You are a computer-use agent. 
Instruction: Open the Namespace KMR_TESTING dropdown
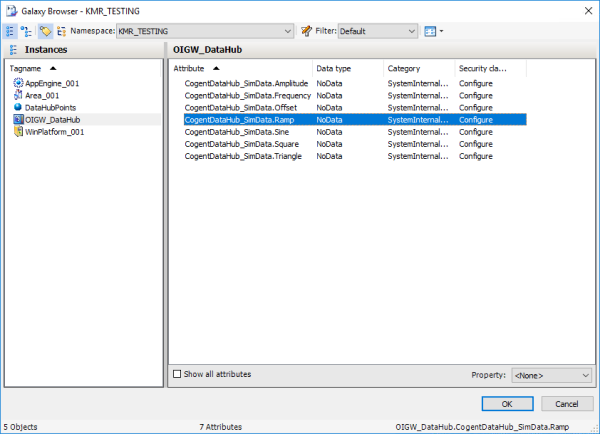[x=205, y=31]
